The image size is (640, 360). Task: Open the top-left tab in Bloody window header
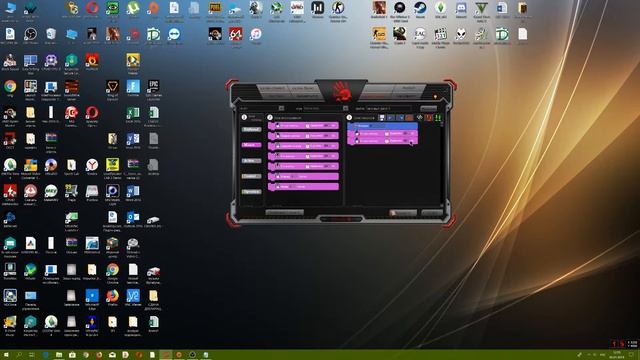[272, 88]
